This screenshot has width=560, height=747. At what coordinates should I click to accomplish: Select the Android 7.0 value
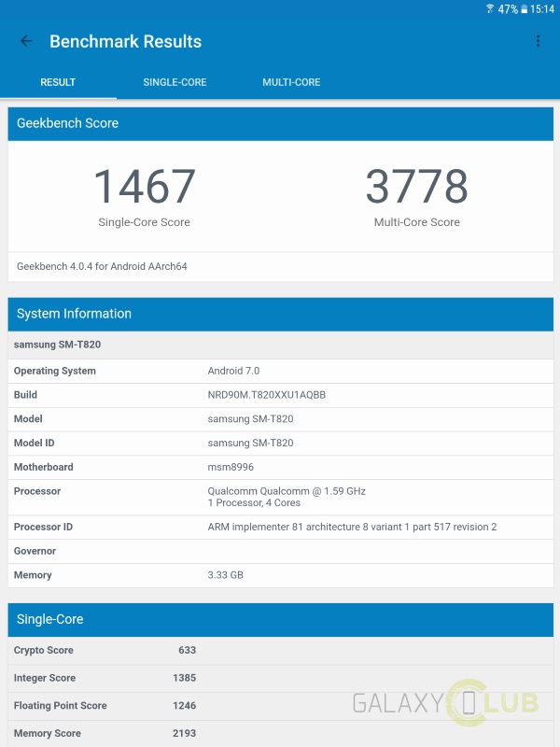click(x=233, y=371)
